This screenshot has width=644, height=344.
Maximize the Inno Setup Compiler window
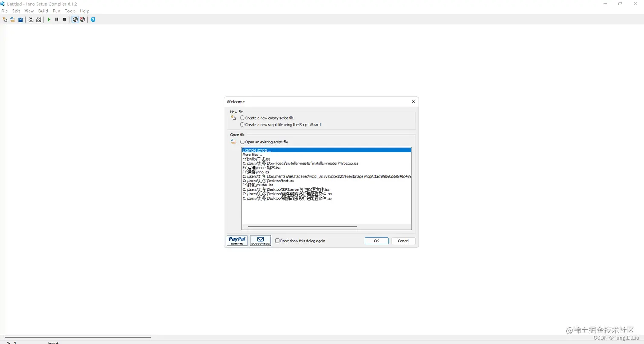point(620,3)
